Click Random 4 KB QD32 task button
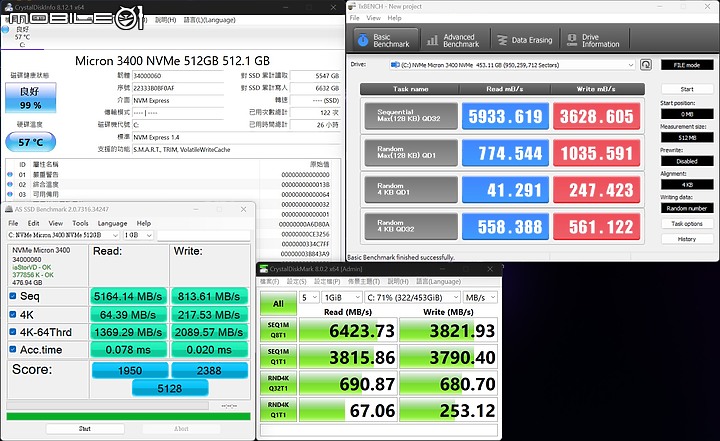 (411, 226)
